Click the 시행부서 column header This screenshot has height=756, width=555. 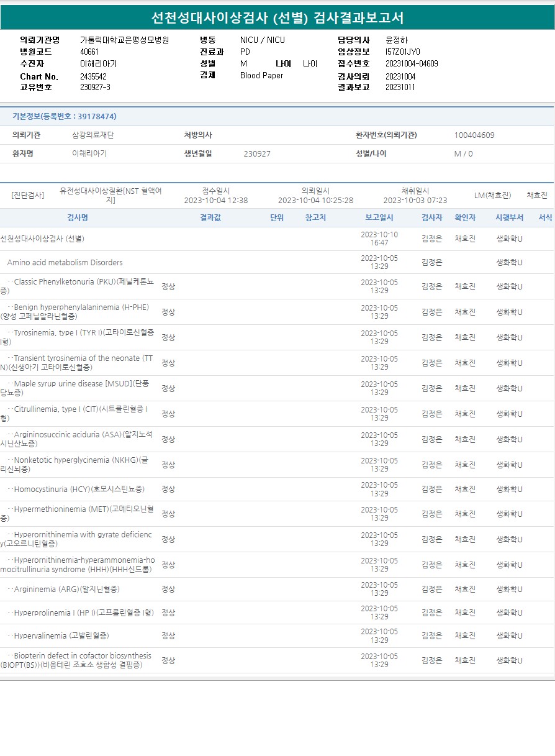pos(509,218)
